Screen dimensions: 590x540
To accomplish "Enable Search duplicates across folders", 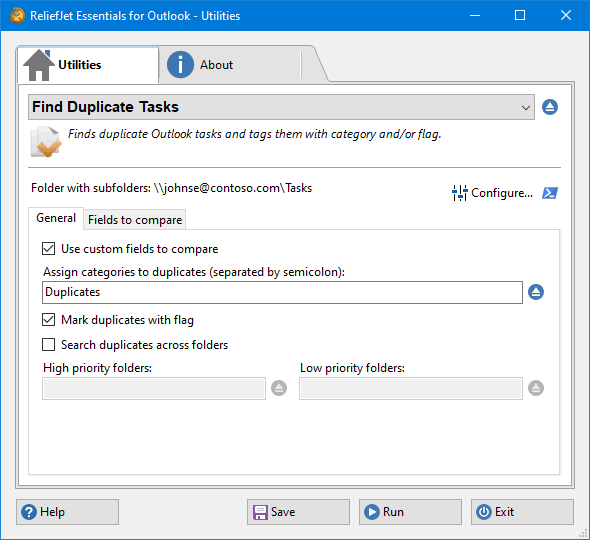I will 49,344.
